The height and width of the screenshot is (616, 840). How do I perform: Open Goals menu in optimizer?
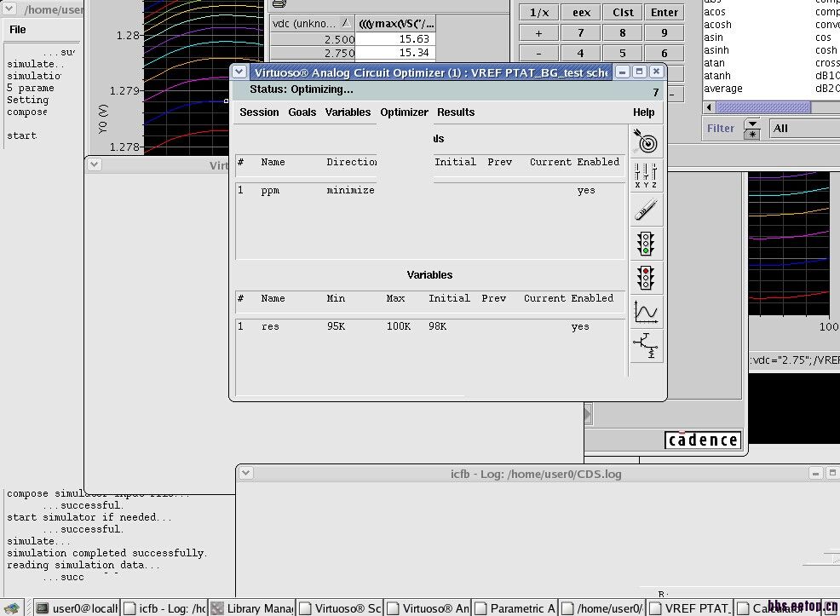[x=302, y=112]
